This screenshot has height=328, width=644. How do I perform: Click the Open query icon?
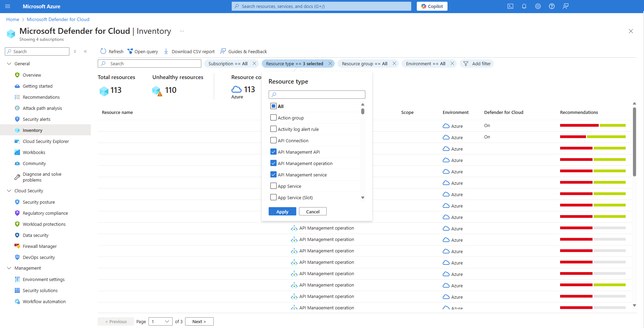click(x=130, y=51)
